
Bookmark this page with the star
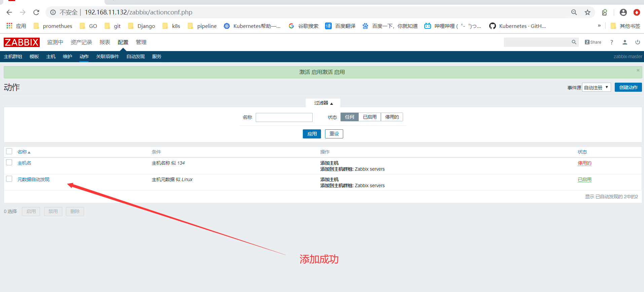coord(587,12)
